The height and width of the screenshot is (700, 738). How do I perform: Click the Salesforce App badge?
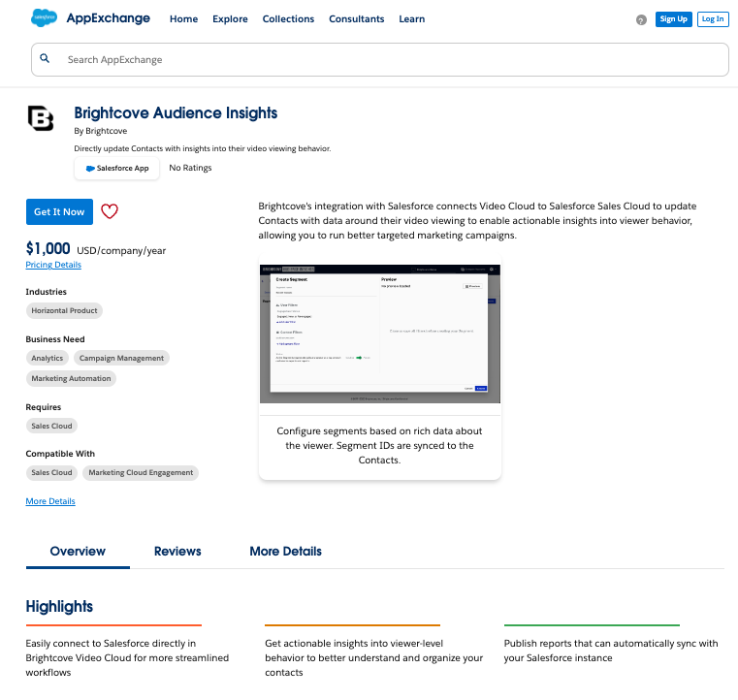116,168
